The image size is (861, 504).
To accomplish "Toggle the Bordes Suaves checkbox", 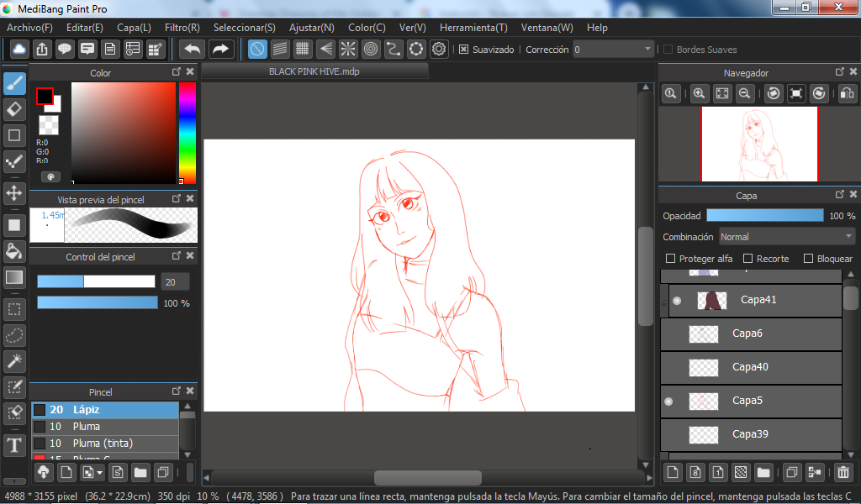I will (x=668, y=50).
